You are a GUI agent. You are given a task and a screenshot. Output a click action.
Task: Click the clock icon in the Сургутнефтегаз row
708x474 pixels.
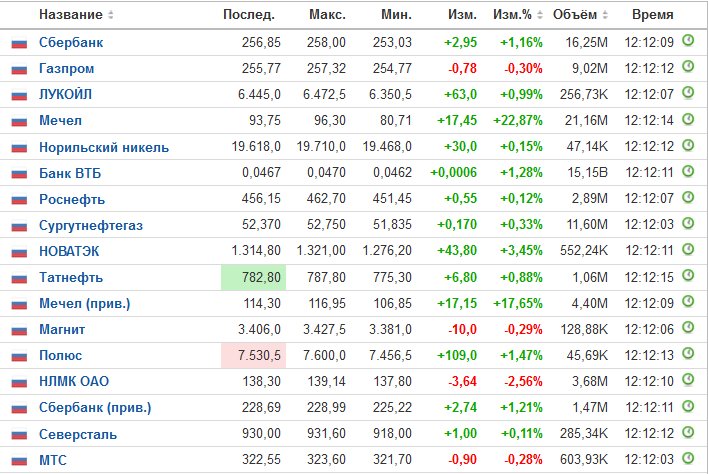[x=688, y=223]
